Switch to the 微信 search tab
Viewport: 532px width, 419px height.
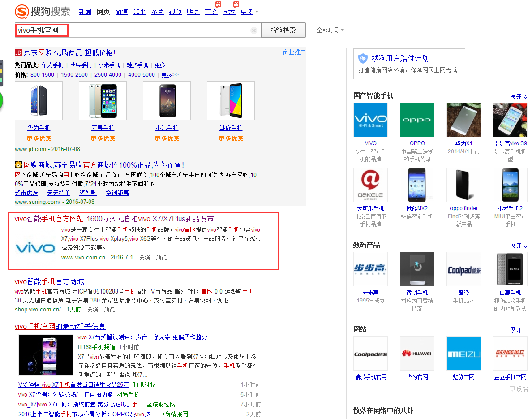tap(121, 12)
